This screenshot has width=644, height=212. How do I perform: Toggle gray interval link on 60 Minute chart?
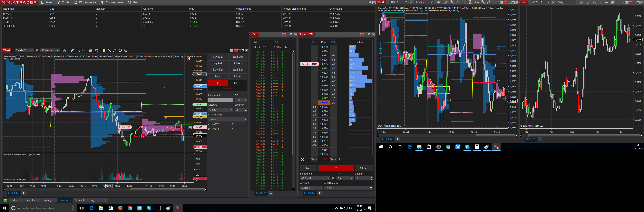pyautogui.click(x=502, y=2)
